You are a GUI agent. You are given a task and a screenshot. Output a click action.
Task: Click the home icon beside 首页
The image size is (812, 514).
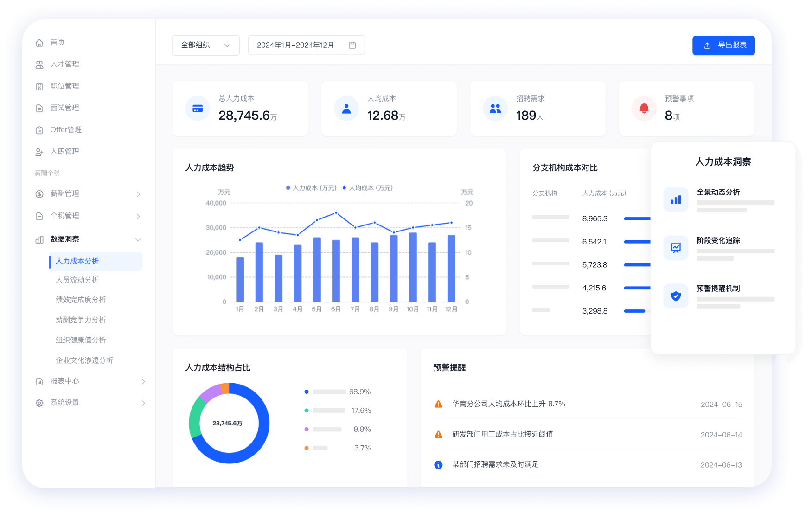click(39, 43)
